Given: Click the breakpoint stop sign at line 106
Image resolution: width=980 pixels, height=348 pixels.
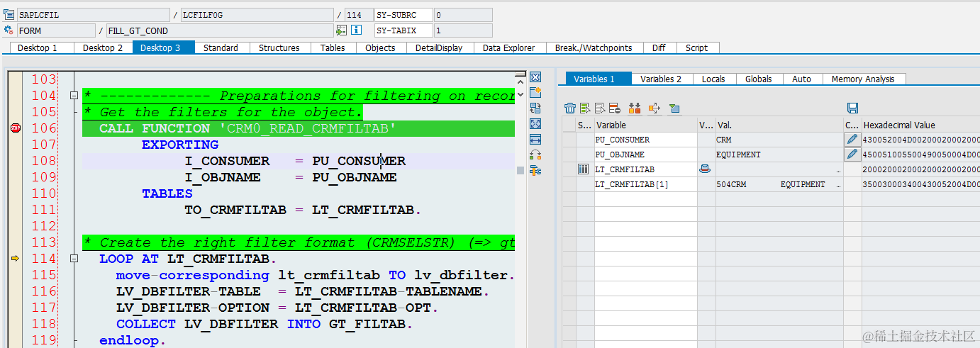Looking at the screenshot, I should [16, 128].
